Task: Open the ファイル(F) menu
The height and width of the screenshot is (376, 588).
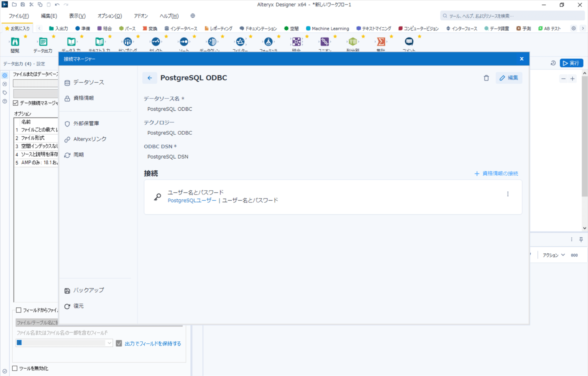Action: [19, 16]
